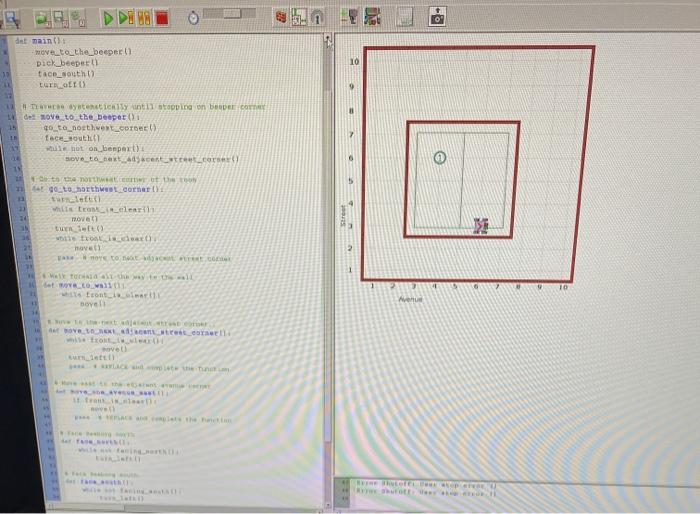Click the first error line in the output panel

click(426, 485)
